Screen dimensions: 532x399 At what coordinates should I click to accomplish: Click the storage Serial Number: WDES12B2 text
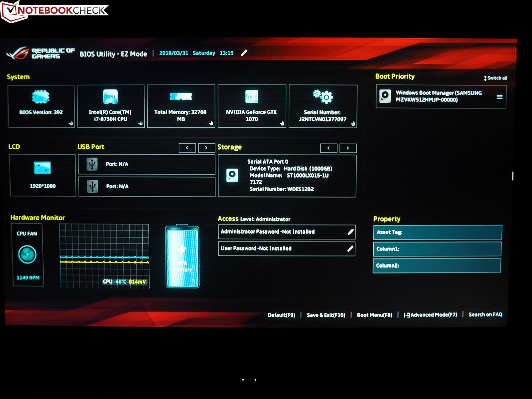click(x=282, y=189)
